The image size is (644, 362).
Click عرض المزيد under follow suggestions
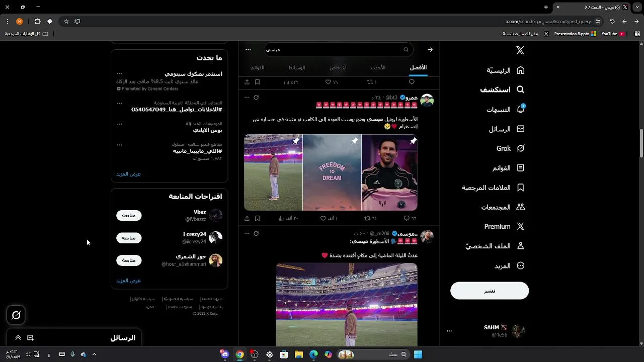coord(128,281)
